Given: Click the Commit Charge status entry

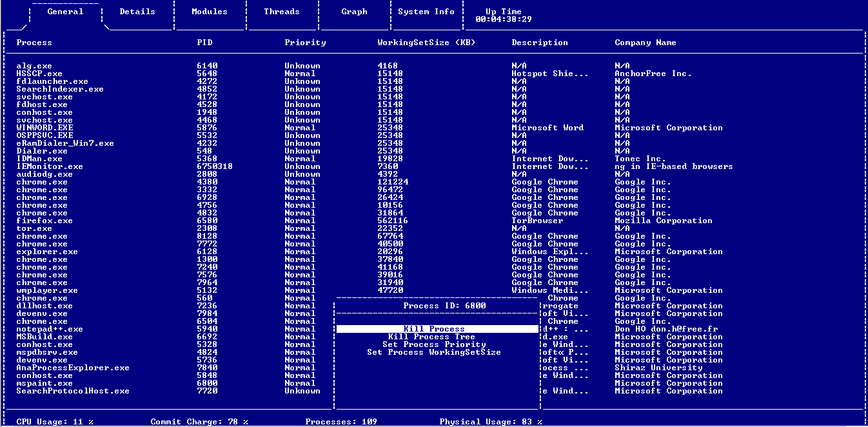Looking at the screenshot, I should [199, 422].
